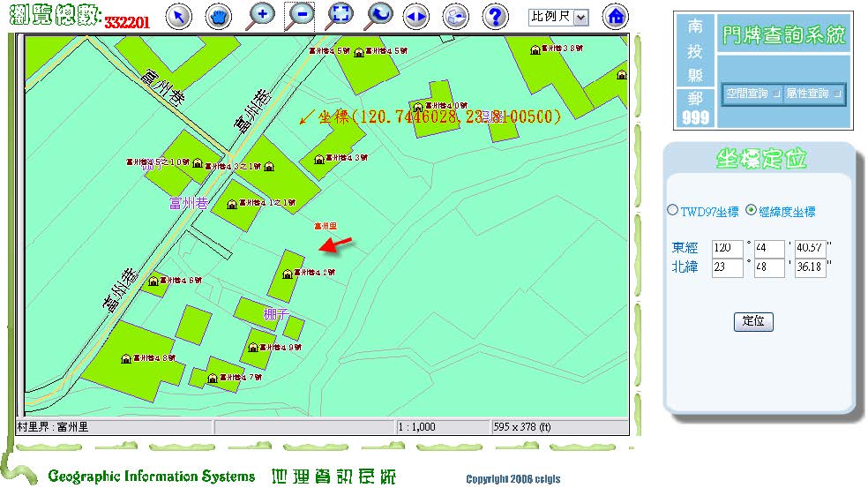Select the zoom out magnifier
The width and height of the screenshot is (868, 488).
pos(300,15)
